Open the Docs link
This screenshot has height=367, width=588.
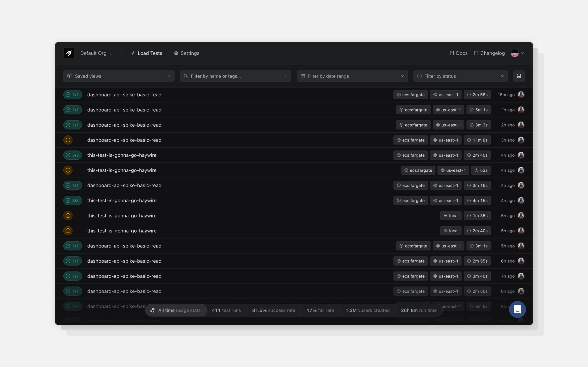point(458,53)
